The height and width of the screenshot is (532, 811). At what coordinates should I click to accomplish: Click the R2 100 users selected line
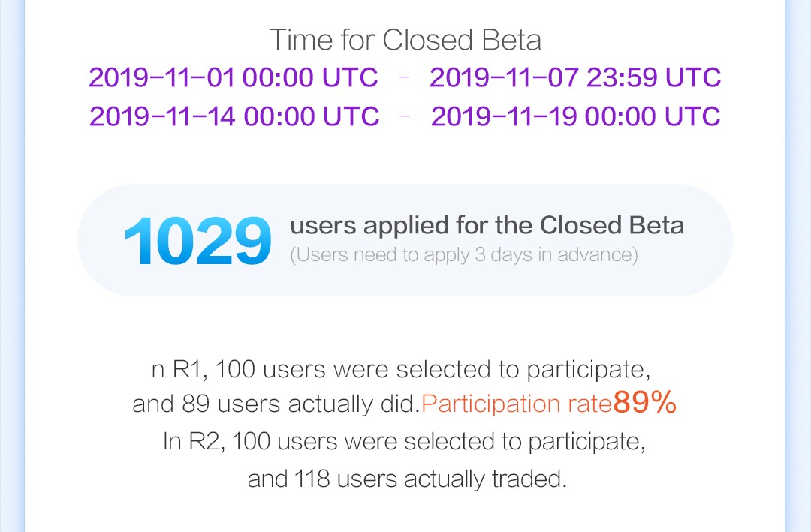(x=404, y=441)
